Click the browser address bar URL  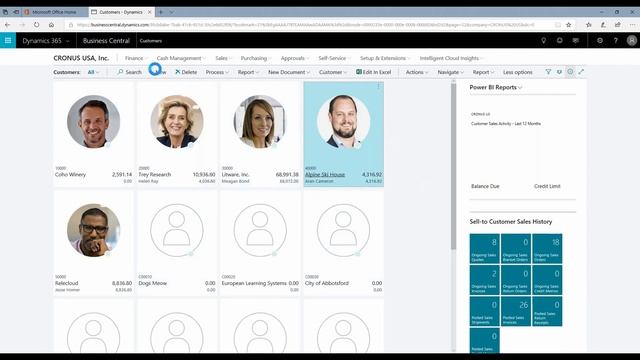[x=305, y=25]
